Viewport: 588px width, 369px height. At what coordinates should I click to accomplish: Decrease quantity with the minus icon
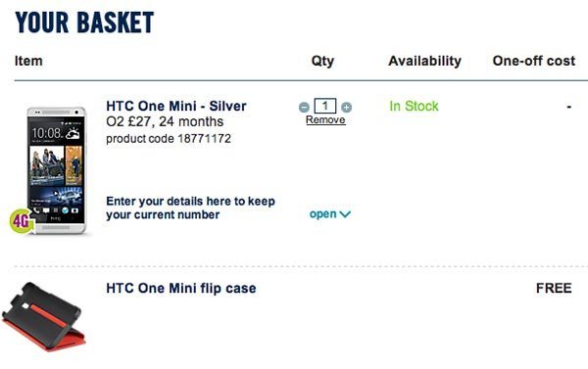304,107
